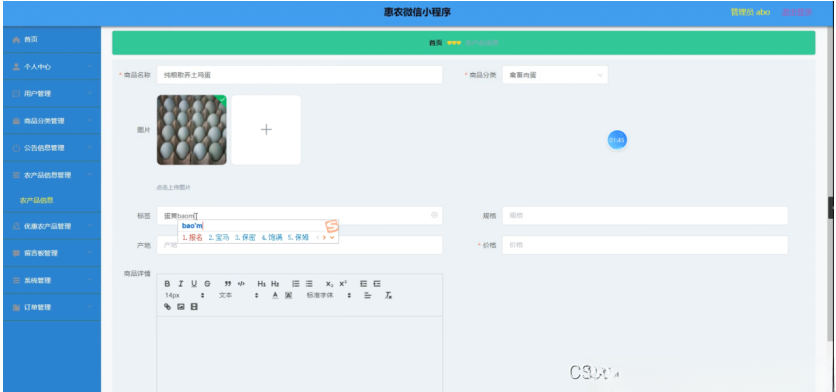
Task: Open the font text color picker
Action: click(276, 295)
